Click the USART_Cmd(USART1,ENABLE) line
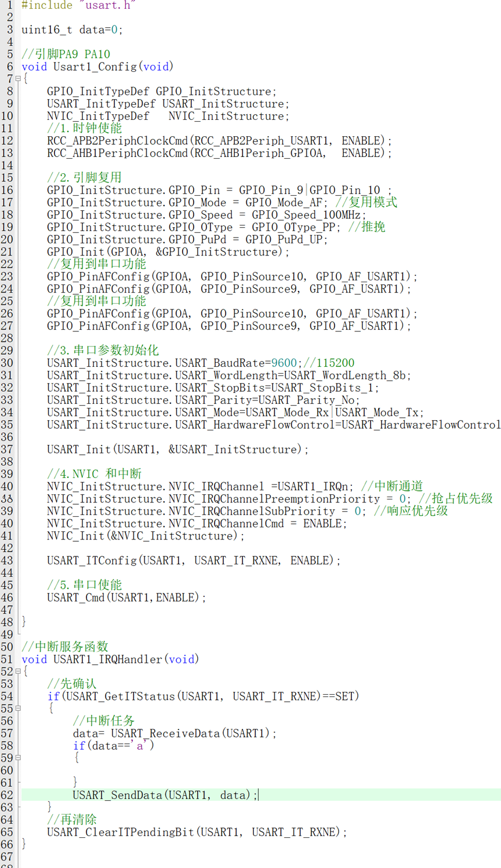The image size is (501, 868). (126, 597)
